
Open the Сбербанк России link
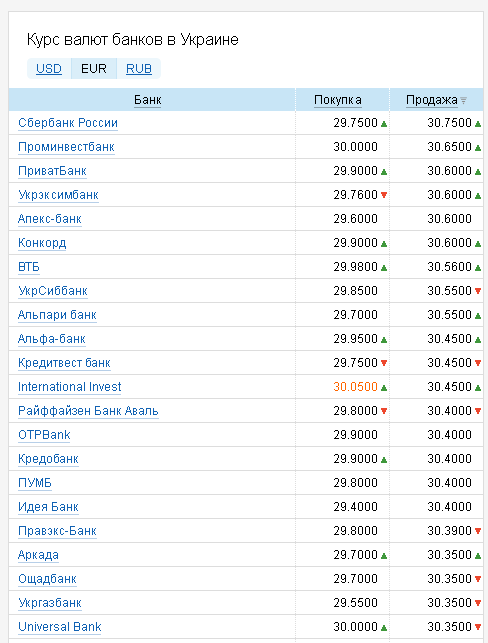tap(68, 123)
